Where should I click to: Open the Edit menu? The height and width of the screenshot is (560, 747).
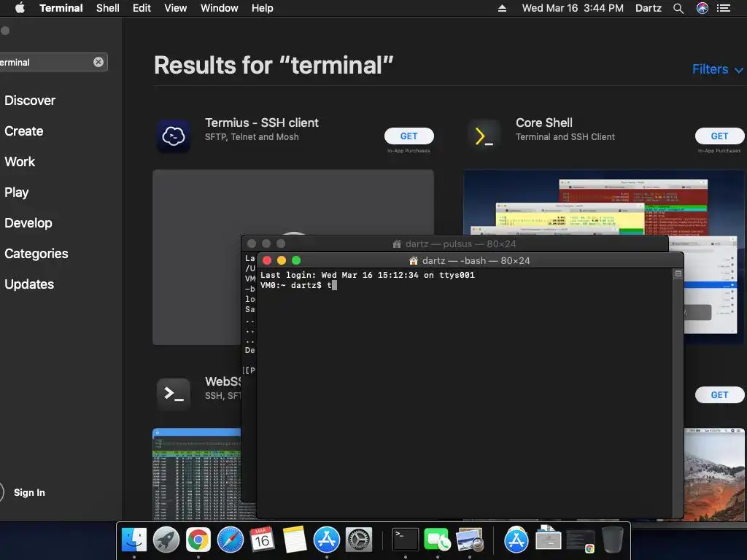(x=142, y=8)
